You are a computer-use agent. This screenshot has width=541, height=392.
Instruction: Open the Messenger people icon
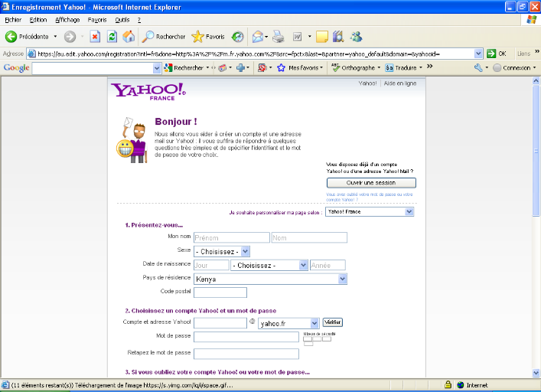coord(357,37)
